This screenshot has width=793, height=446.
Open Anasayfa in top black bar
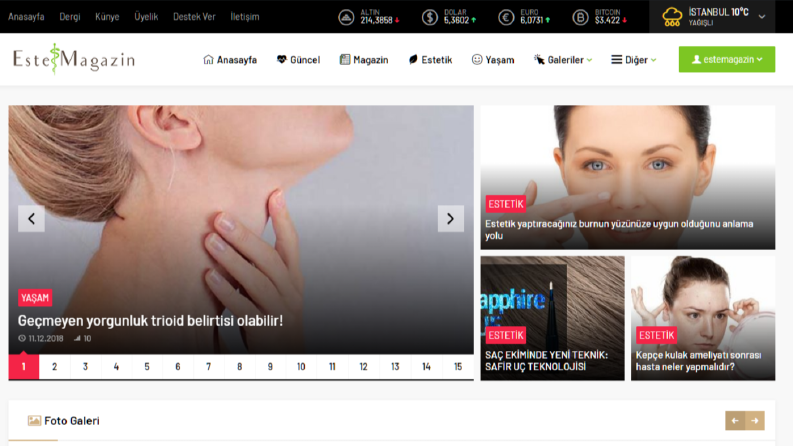[26, 17]
